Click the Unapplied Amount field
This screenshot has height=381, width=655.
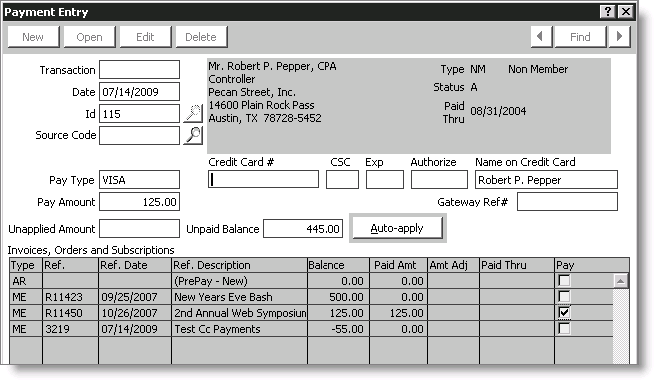point(140,229)
